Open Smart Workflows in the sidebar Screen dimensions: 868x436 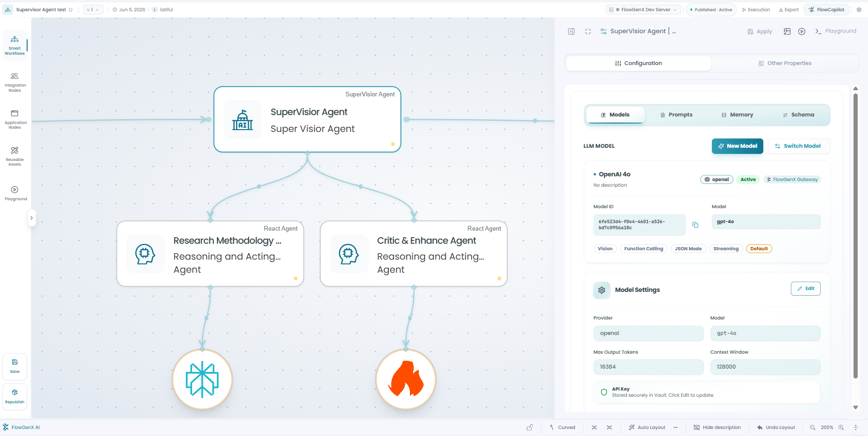click(x=14, y=45)
